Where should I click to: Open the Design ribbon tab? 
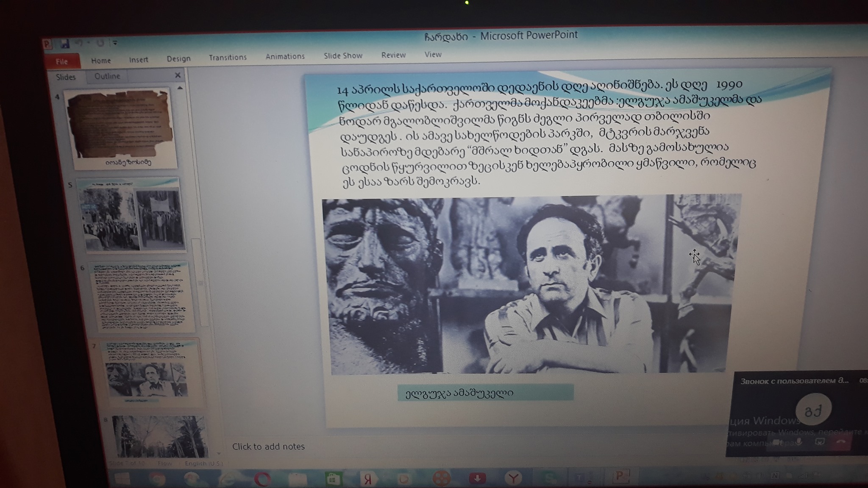(178, 58)
